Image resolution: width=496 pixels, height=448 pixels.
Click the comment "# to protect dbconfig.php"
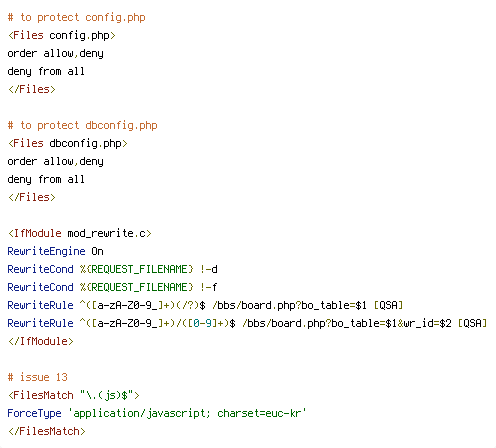(x=82, y=125)
